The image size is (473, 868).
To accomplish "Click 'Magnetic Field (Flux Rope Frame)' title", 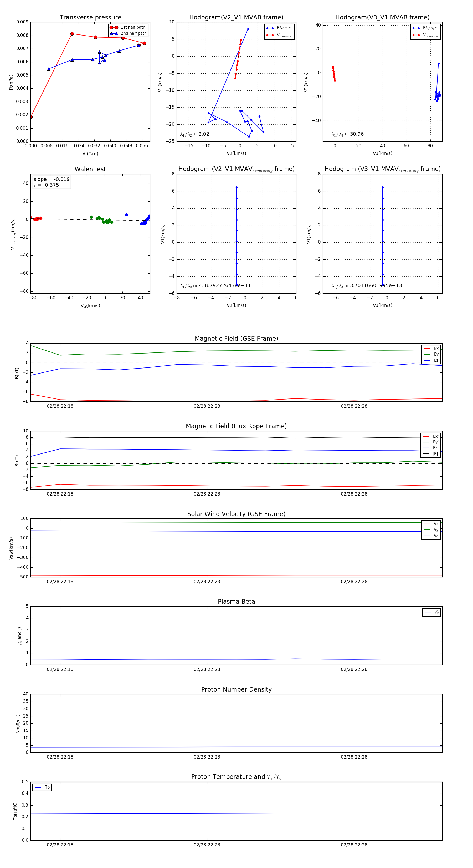I will (236, 426).
